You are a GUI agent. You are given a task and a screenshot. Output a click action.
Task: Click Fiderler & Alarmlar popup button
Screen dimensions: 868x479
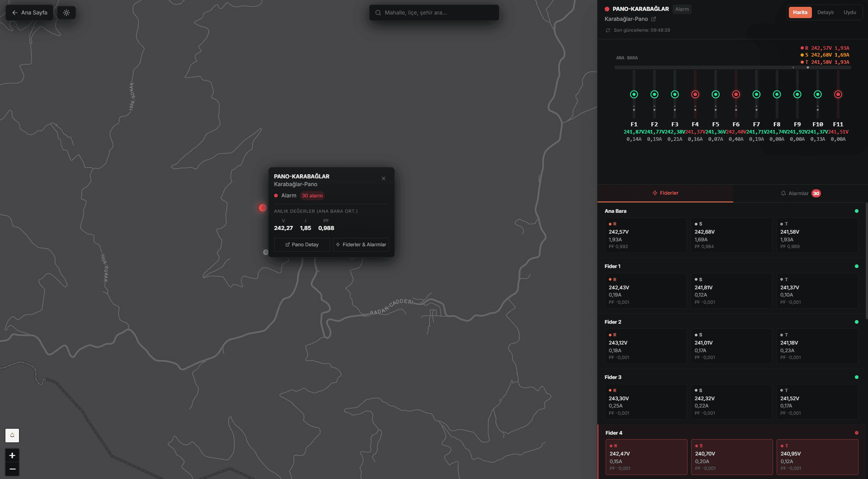point(361,244)
